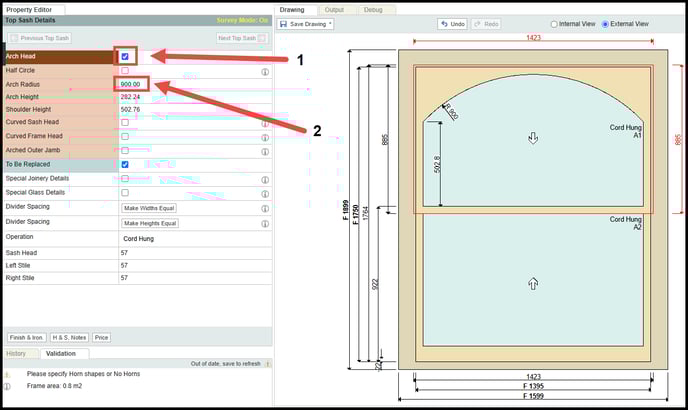The height and width of the screenshot is (410, 688).
Task: Click the Undo arrow button
Action: [x=453, y=23]
